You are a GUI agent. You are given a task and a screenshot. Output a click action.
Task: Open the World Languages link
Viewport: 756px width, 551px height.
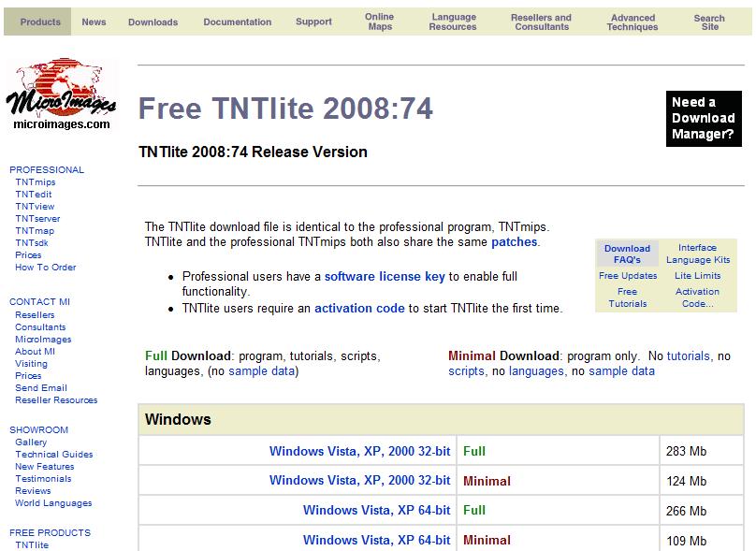(53, 502)
